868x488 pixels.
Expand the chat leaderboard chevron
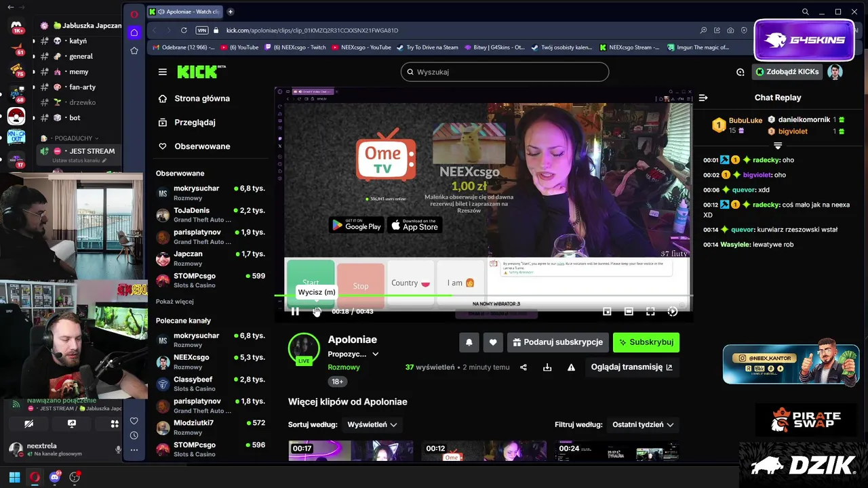coord(778,146)
